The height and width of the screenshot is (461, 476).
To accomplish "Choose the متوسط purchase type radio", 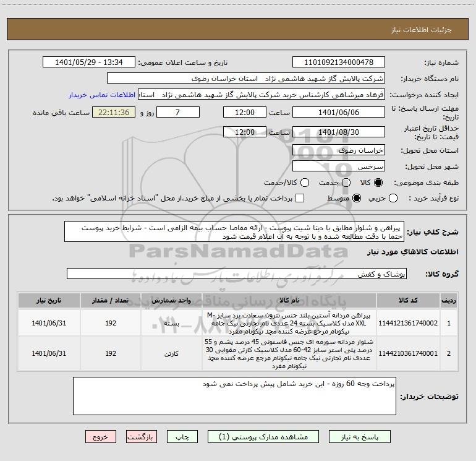I will [357, 198].
